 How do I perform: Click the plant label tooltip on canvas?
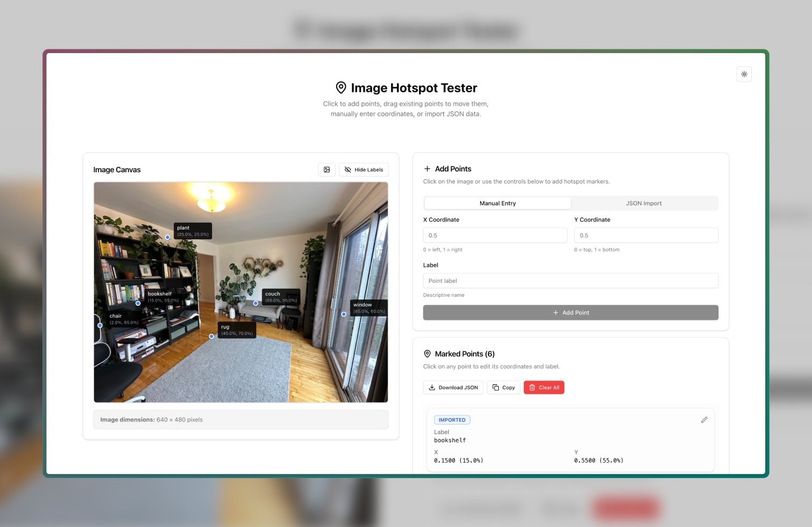click(x=193, y=231)
